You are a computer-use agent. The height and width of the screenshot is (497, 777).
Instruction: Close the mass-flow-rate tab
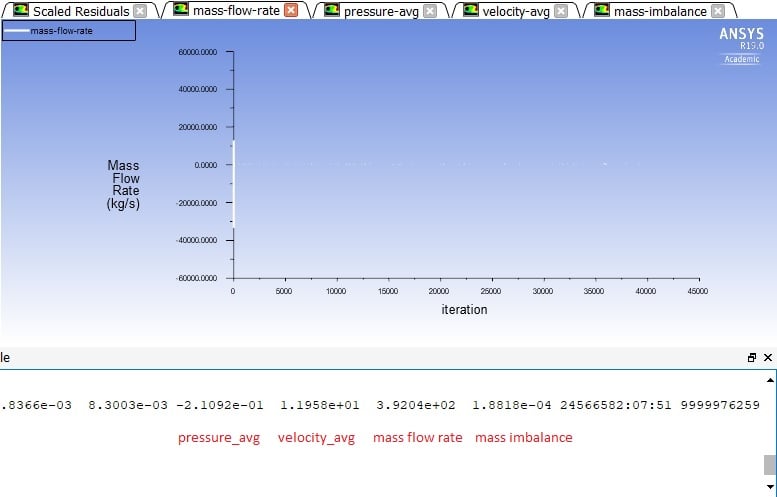291,10
